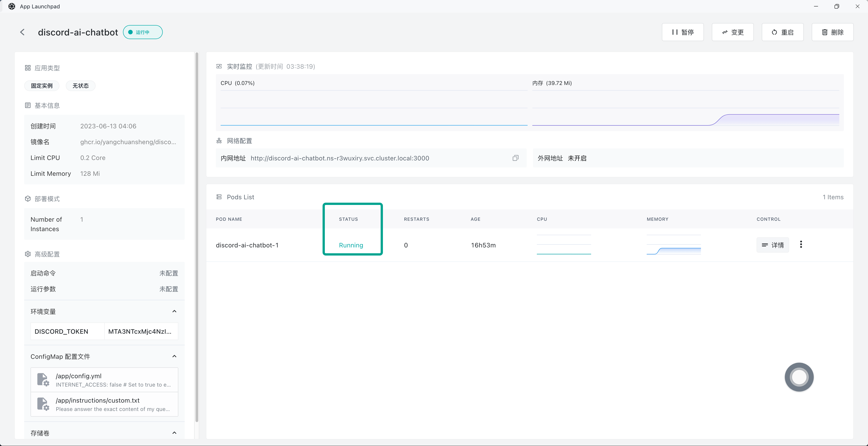Screen dimensions: 868x446
Task: Click the Running status text
Action: (x=351, y=245)
